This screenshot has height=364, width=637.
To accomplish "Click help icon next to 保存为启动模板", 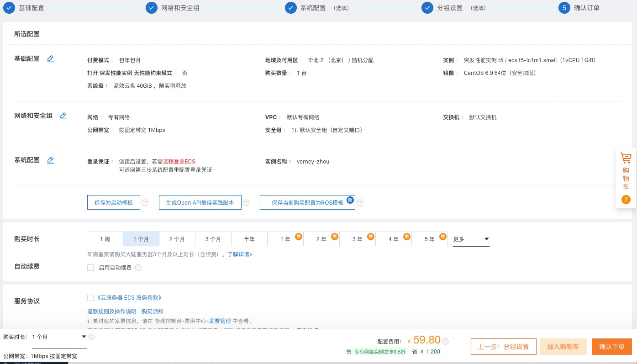I will [145, 203].
